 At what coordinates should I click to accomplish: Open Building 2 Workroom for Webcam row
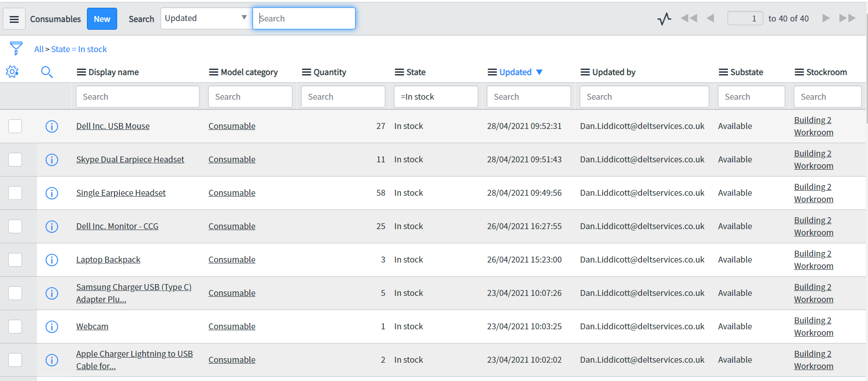814,327
